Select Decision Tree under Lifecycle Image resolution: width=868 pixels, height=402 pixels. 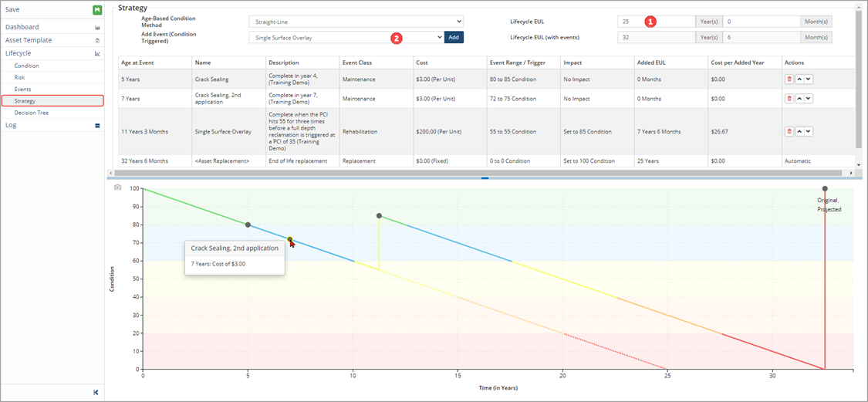[x=31, y=113]
